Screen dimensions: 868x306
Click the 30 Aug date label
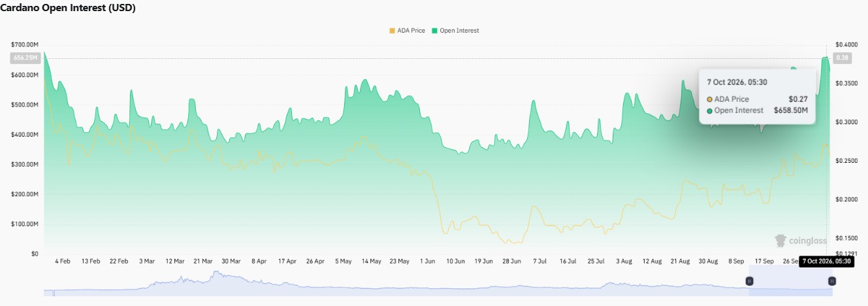[x=709, y=261]
